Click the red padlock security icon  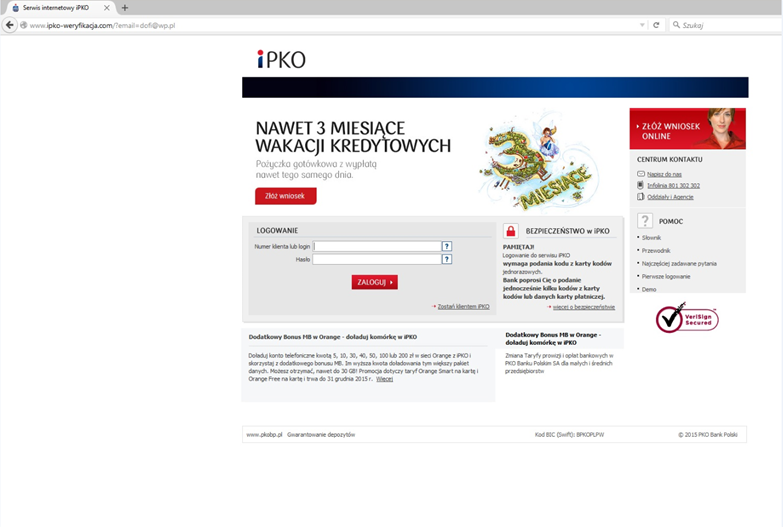pyautogui.click(x=511, y=231)
